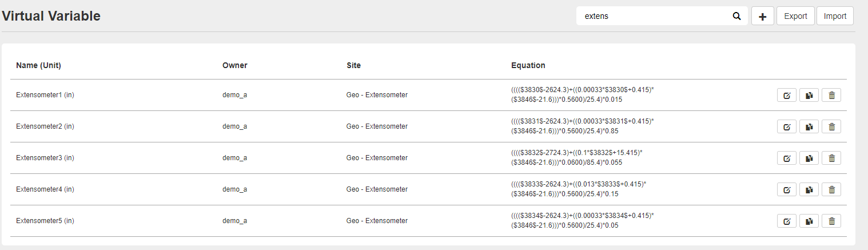Edit the Extensometer3 virtual variable
This screenshot has height=250, width=868.
pos(786,158)
